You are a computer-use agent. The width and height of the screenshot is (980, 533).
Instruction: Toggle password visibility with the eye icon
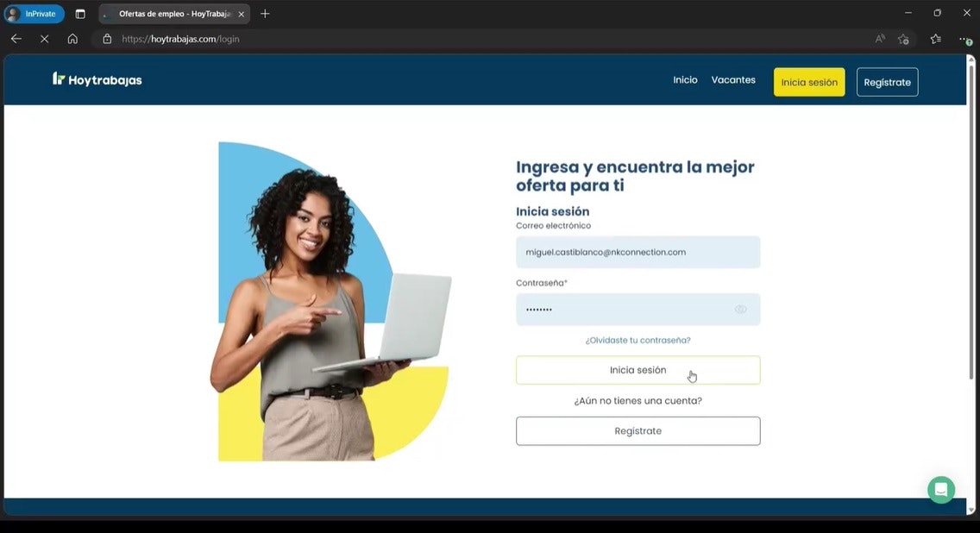740,309
